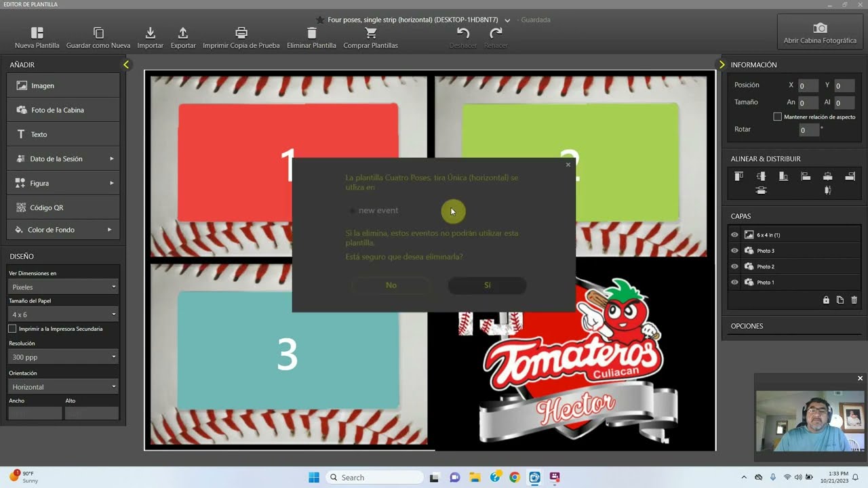This screenshot has width=868, height=488.
Task: Add an Imagen element
Action: [x=63, y=85]
